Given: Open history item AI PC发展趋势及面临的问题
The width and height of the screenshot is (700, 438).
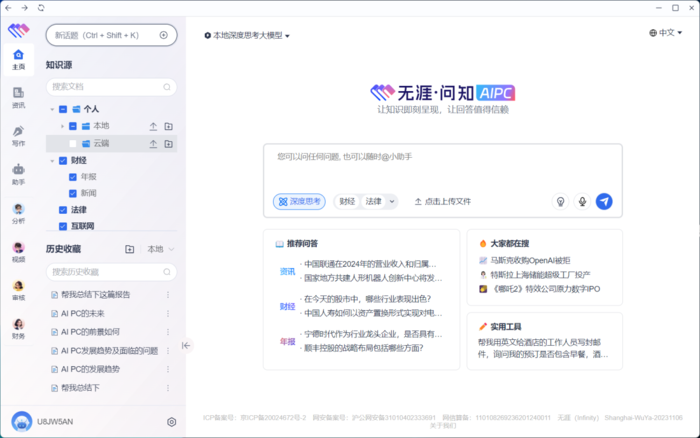Looking at the screenshot, I should [x=109, y=350].
